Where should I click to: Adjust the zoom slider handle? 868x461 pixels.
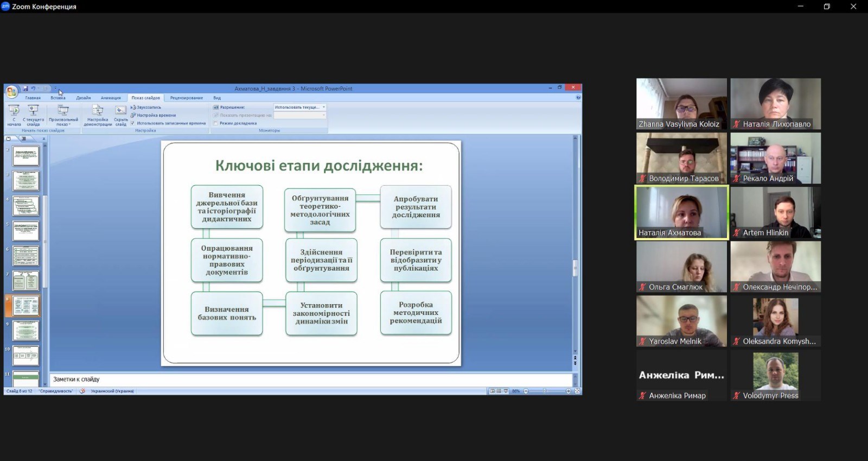[x=545, y=391]
